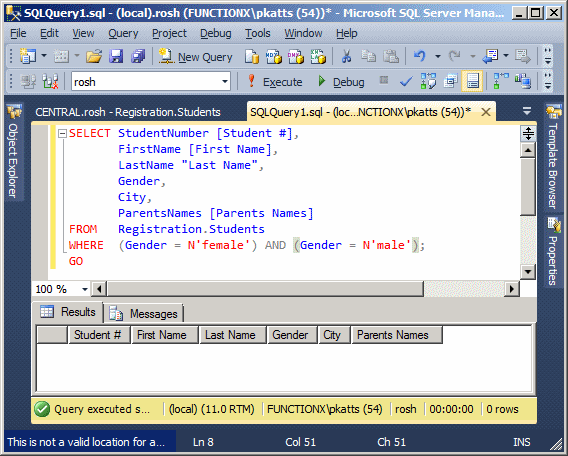This screenshot has height=456, width=568.
Task: Collapse the SELECT statement outline
Action: (62, 134)
